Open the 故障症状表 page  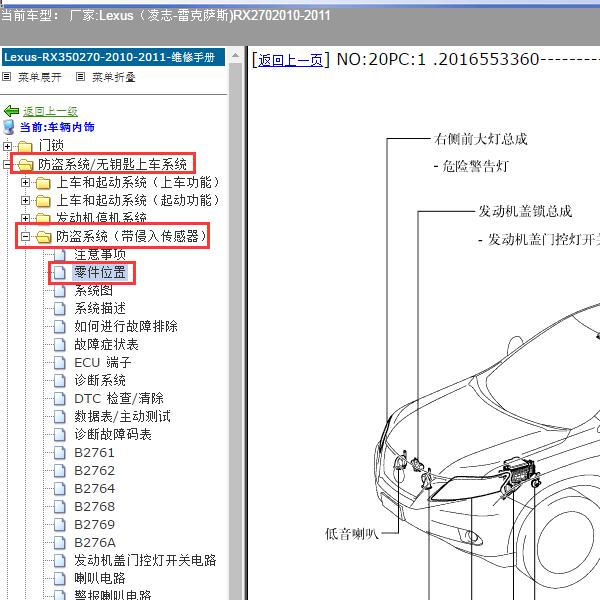tap(106, 344)
